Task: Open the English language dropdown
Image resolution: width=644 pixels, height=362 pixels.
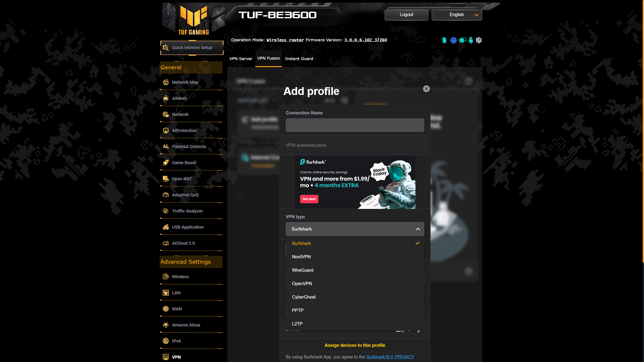Action: (456, 15)
